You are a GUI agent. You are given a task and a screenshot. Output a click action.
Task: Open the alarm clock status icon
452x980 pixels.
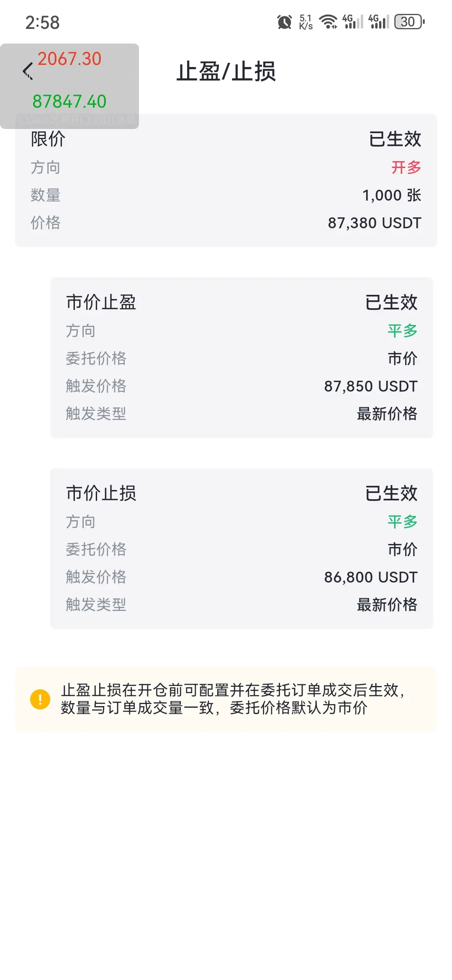[x=285, y=22]
